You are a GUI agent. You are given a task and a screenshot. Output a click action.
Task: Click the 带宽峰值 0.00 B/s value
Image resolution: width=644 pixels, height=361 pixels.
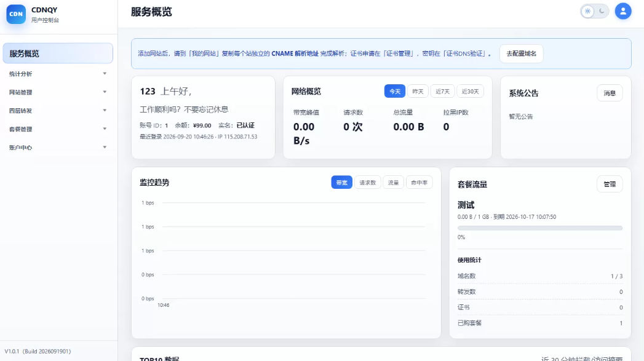(304, 133)
